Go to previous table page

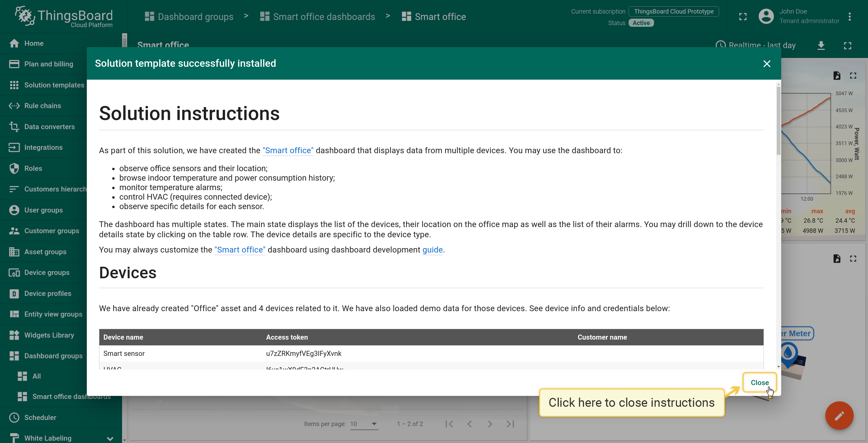(x=470, y=424)
